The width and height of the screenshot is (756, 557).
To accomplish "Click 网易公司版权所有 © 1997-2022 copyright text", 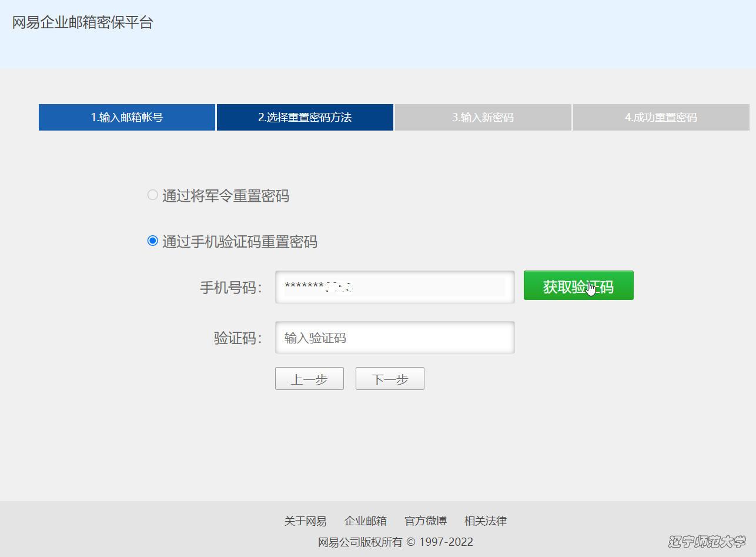I will pyautogui.click(x=396, y=542).
